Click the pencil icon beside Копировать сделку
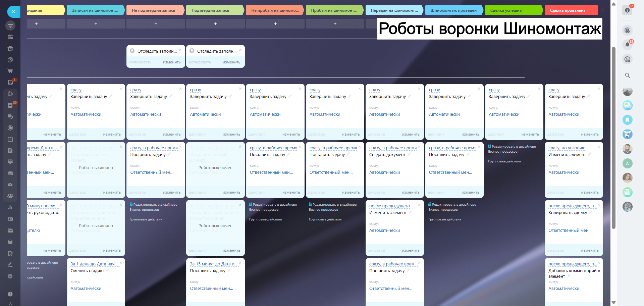Image resolution: width=644 pixels, height=306 pixels. click(x=591, y=212)
